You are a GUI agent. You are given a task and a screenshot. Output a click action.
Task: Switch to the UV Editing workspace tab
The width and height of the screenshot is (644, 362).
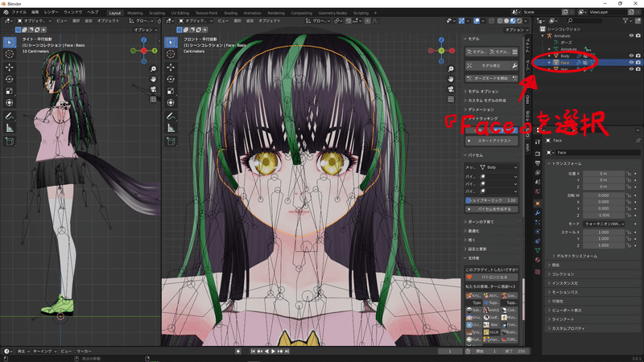pos(180,13)
